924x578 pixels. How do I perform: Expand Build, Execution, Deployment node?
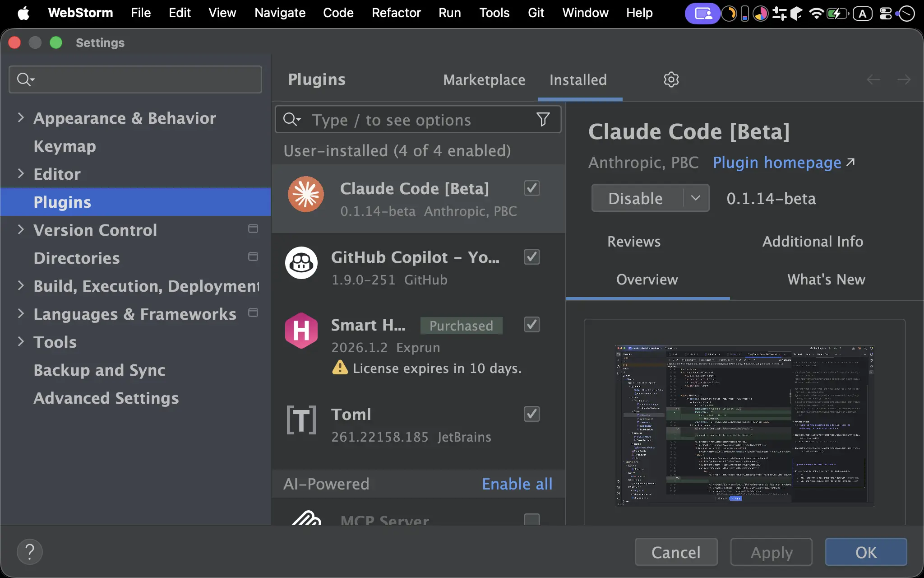(x=21, y=286)
